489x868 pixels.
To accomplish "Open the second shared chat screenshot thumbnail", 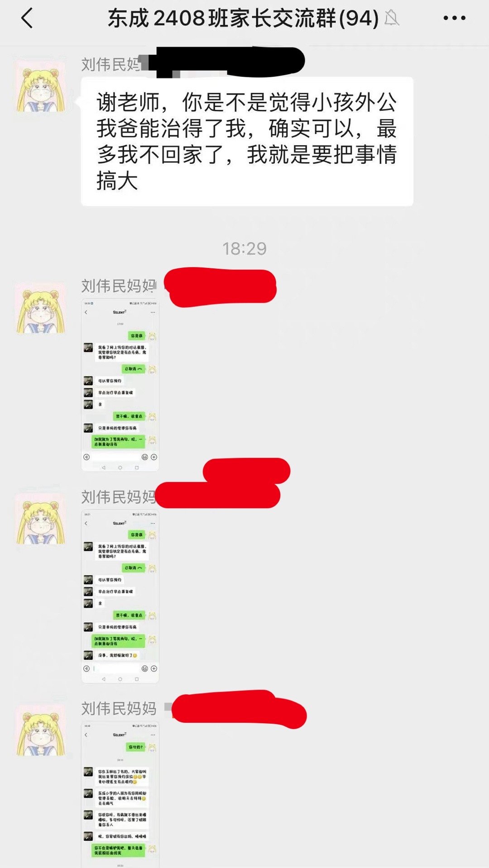I will 120,596.
